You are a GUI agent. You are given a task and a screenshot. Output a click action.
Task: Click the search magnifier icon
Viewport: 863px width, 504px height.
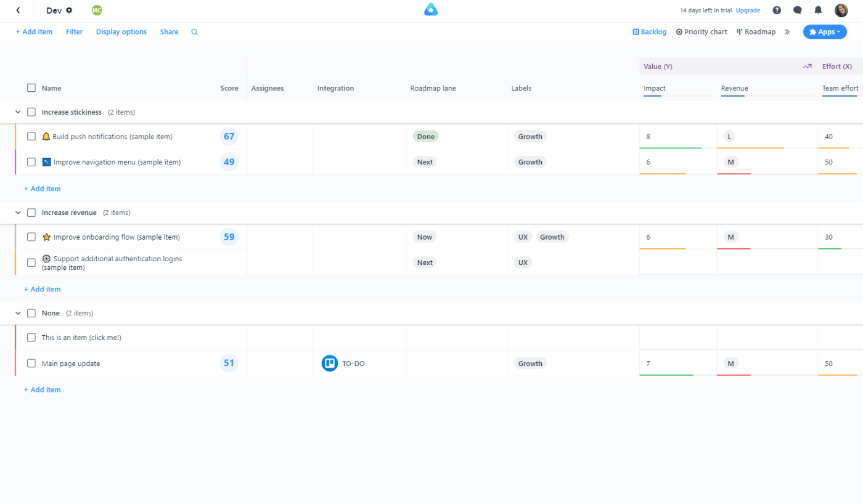click(194, 32)
